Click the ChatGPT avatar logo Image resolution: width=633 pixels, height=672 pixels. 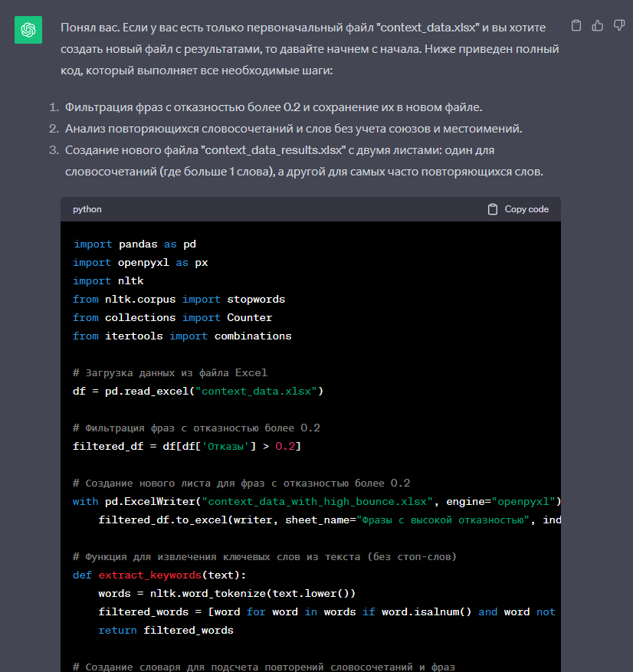[x=28, y=30]
